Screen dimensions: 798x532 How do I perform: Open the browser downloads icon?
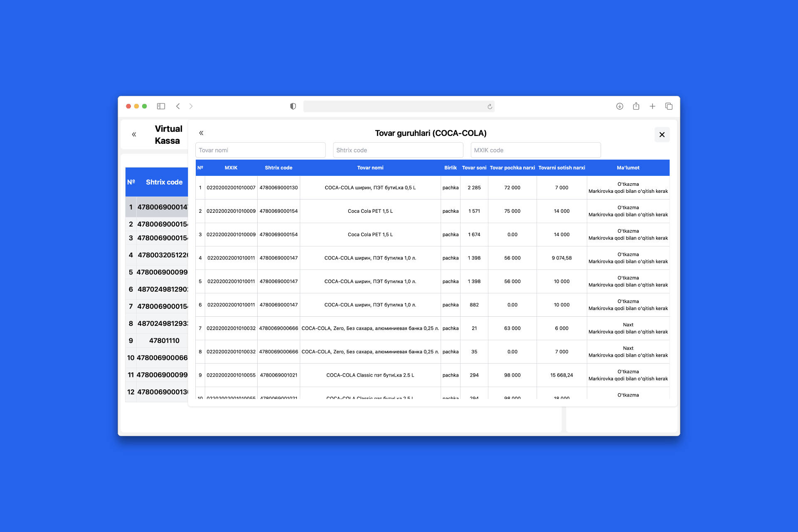(620, 106)
